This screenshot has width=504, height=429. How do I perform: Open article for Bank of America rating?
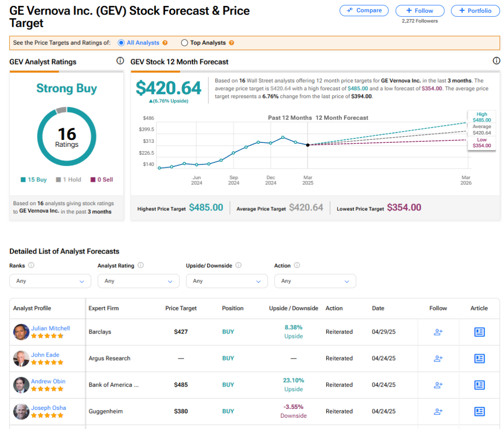(479, 385)
